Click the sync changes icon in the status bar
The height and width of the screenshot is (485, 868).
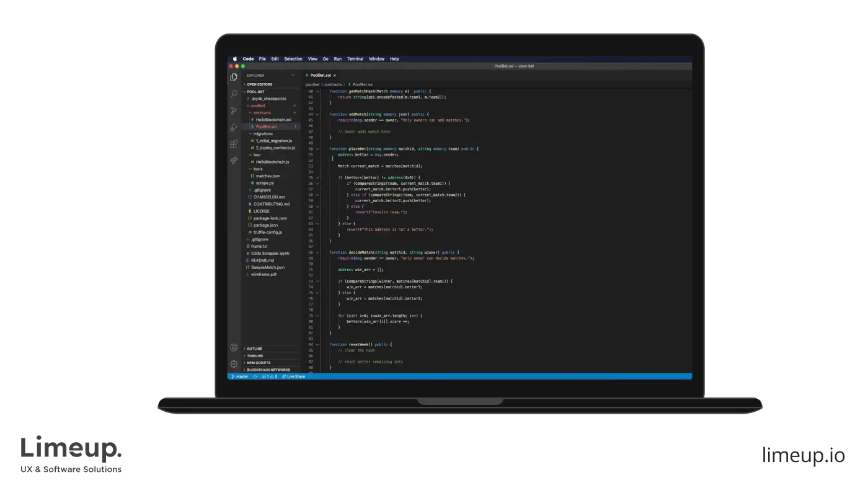tap(255, 376)
